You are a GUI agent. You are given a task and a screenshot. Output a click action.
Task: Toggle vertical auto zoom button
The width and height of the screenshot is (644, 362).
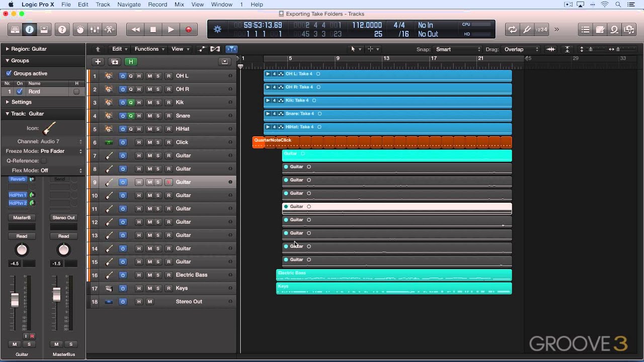click(x=568, y=49)
